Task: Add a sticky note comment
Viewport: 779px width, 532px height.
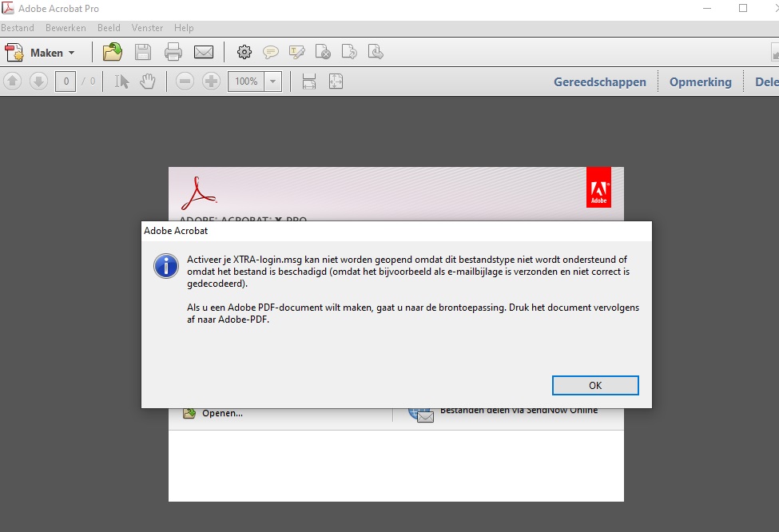Action: tap(271, 53)
